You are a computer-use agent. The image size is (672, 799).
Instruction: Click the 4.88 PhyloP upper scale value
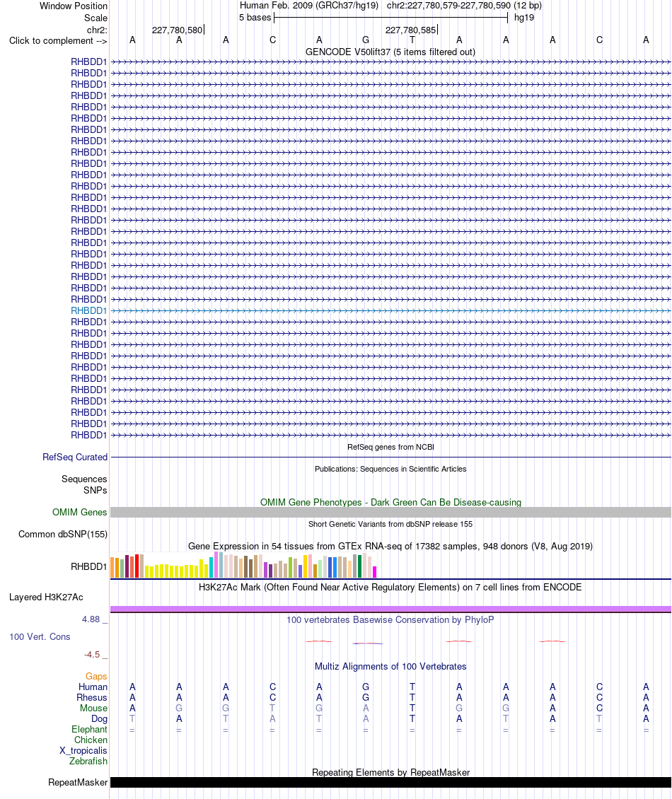(91, 619)
